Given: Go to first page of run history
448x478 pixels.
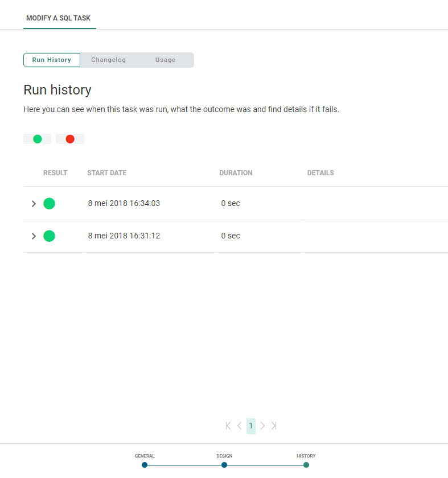Looking at the screenshot, I should tap(228, 426).
